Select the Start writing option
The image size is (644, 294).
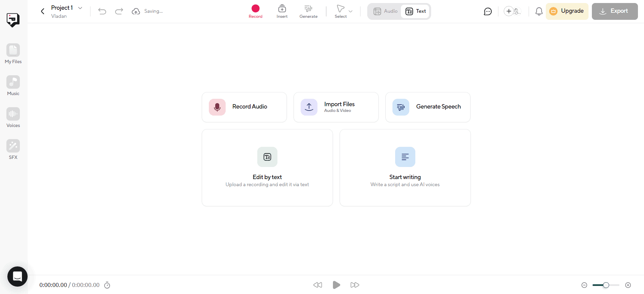tap(405, 168)
